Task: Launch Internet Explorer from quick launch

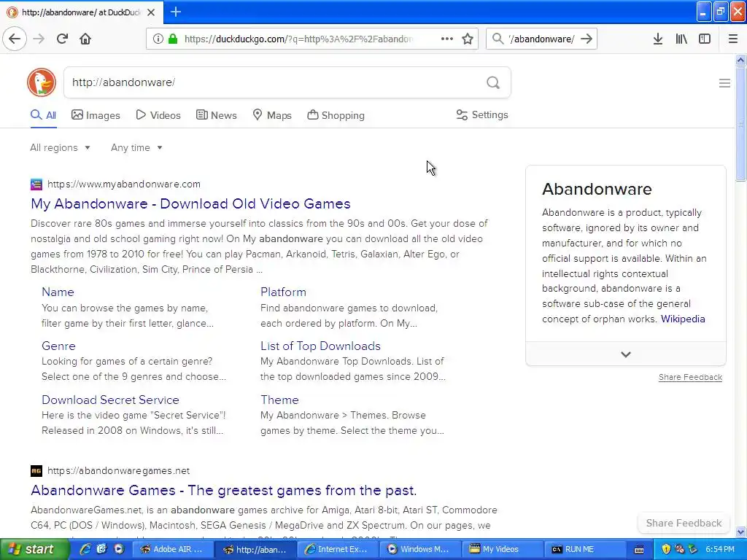Action: point(86,549)
